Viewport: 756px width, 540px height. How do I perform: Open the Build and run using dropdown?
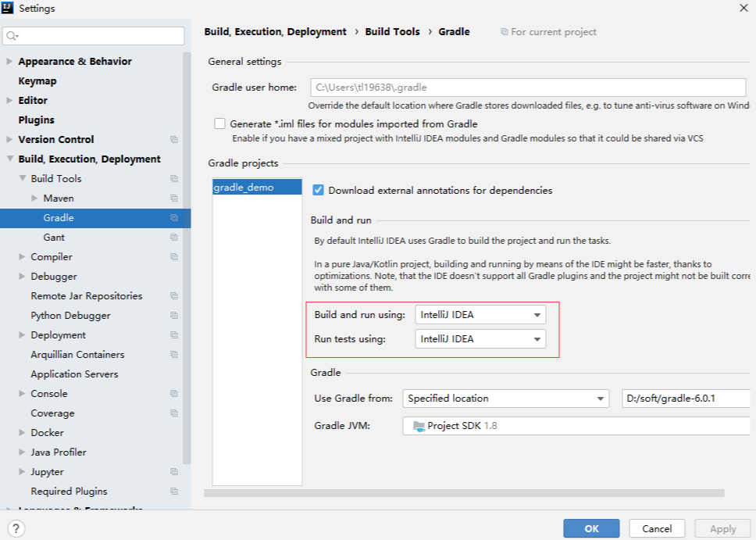pos(480,315)
